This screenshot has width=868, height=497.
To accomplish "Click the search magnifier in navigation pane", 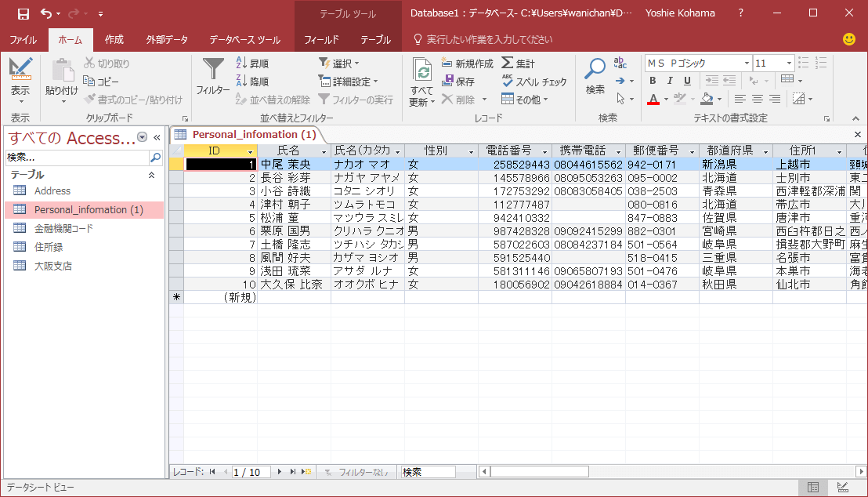I will click(x=156, y=158).
